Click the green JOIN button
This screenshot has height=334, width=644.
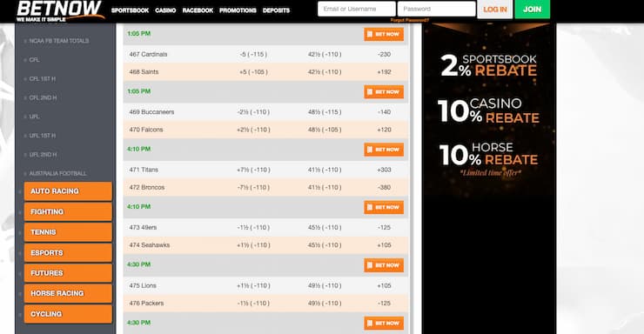pos(532,9)
